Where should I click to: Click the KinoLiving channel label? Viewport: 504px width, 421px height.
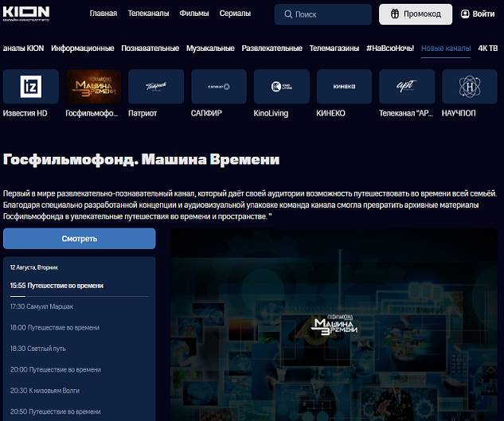(271, 113)
